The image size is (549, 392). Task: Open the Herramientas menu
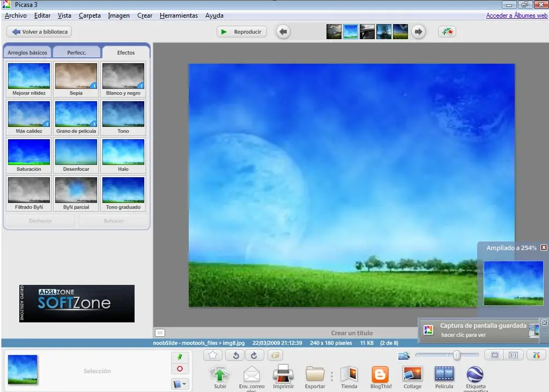(179, 16)
